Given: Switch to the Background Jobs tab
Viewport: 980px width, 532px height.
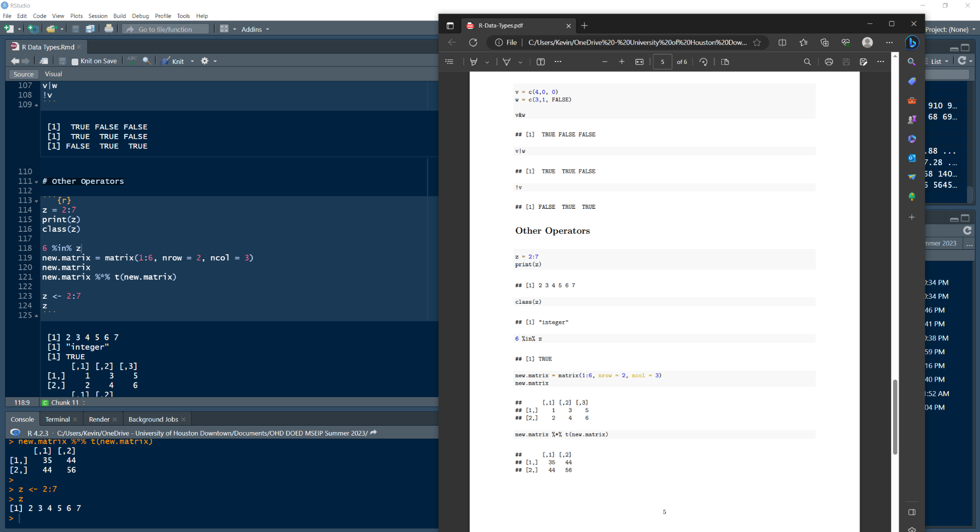Looking at the screenshot, I should (153, 419).
